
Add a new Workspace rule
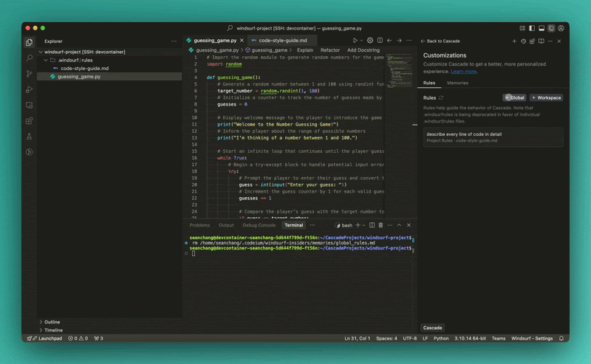point(546,97)
